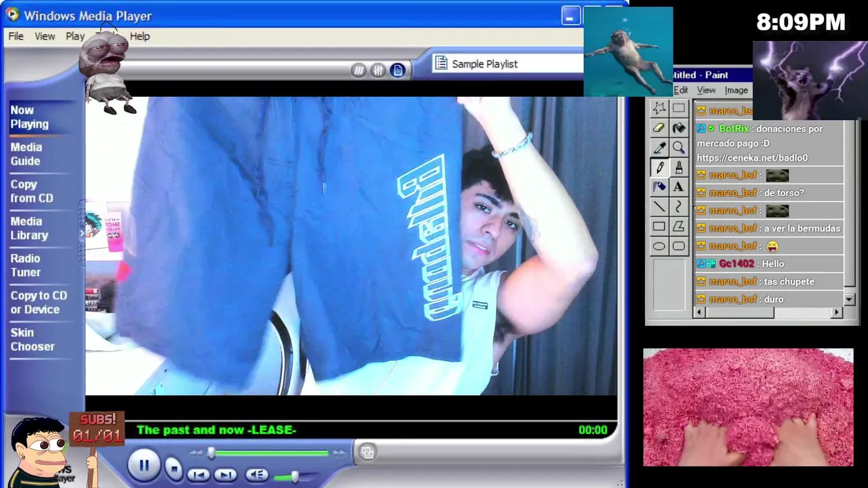Open the Media Guide tab
Screen dimensions: 868x488
[x=26, y=154]
